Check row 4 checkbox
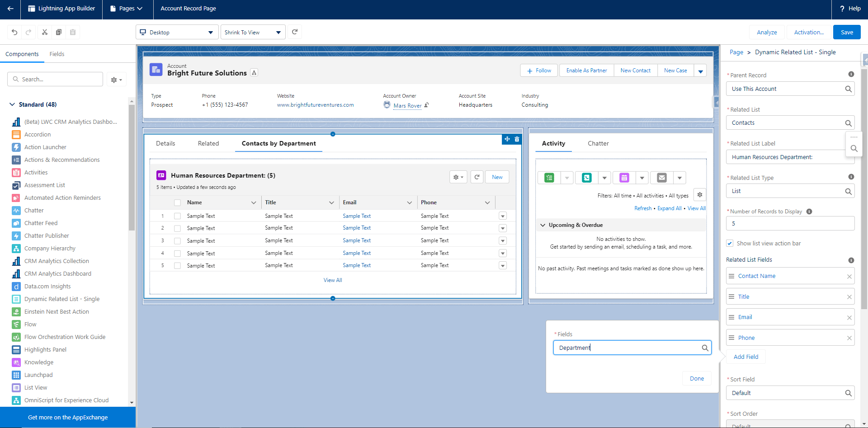This screenshot has height=428, width=868. point(177,254)
